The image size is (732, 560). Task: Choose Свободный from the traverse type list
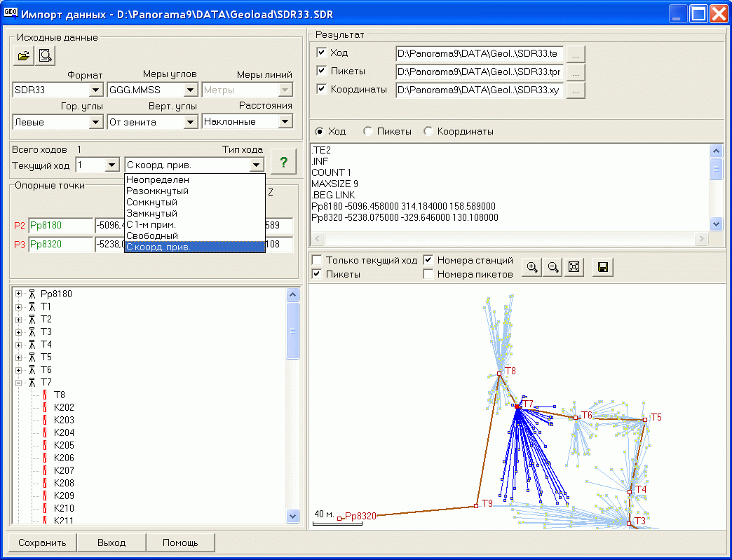[151, 235]
